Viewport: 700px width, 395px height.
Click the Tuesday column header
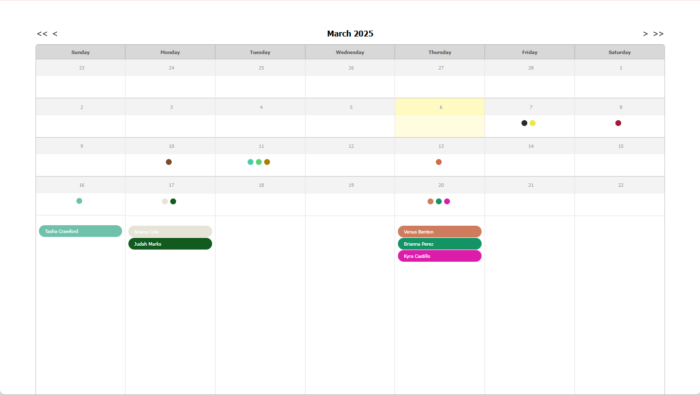260,52
